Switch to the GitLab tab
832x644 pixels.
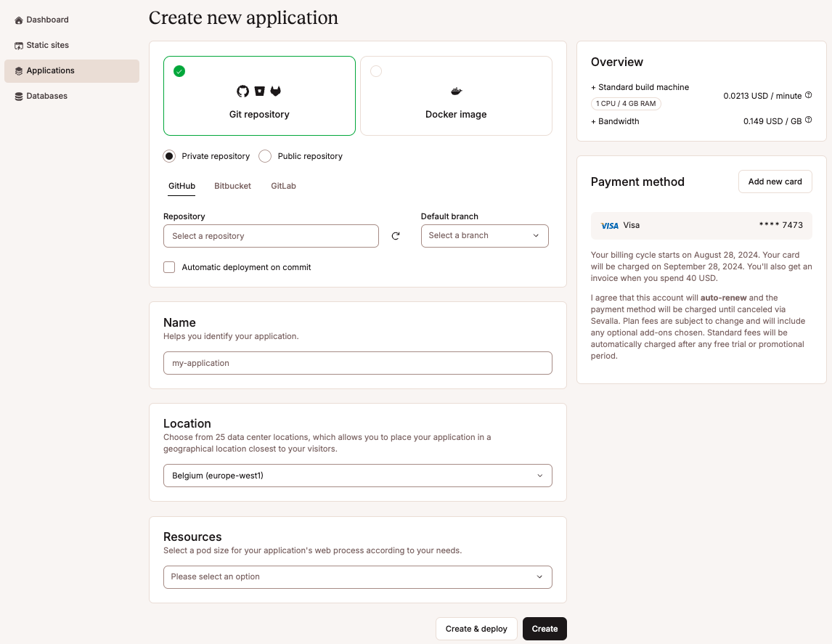[283, 186]
